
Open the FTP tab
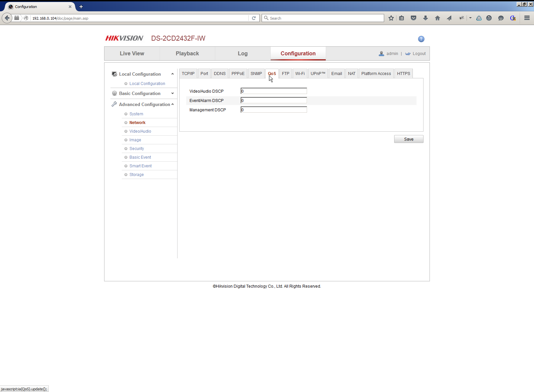tap(286, 74)
